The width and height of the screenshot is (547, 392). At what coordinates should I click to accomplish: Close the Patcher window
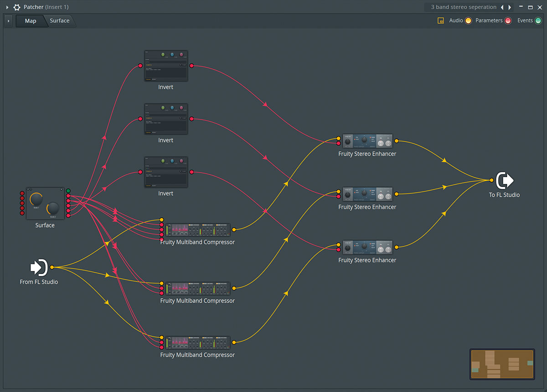coord(539,7)
